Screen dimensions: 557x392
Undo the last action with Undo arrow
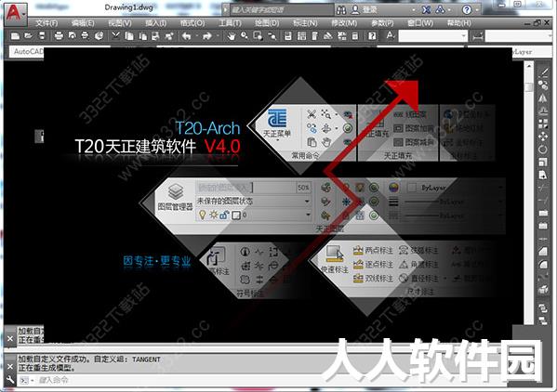(x=187, y=36)
